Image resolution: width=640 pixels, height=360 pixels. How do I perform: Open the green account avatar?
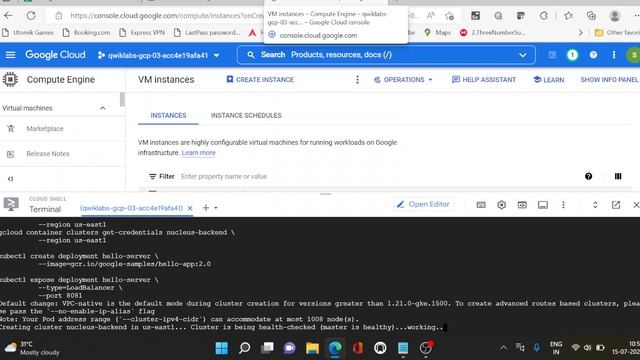pos(633,55)
